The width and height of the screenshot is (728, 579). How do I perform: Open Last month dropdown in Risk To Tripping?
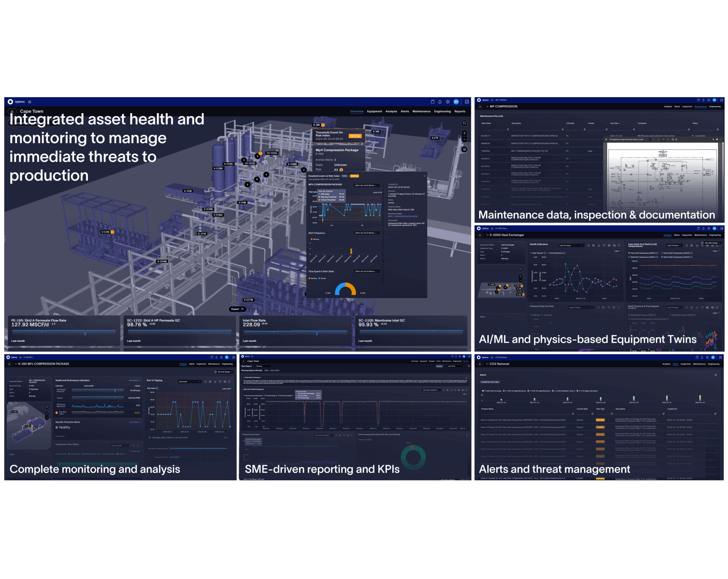[x=189, y=382]
